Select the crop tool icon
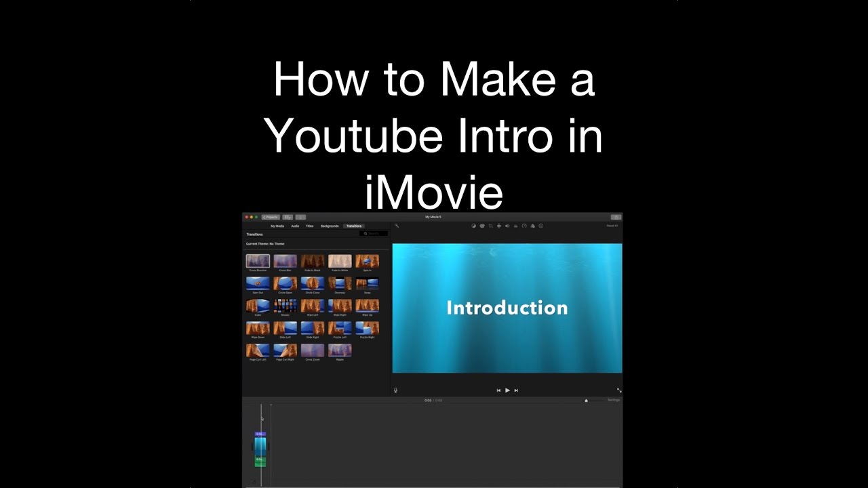This screenshot has height=488, width=868. 490,226
